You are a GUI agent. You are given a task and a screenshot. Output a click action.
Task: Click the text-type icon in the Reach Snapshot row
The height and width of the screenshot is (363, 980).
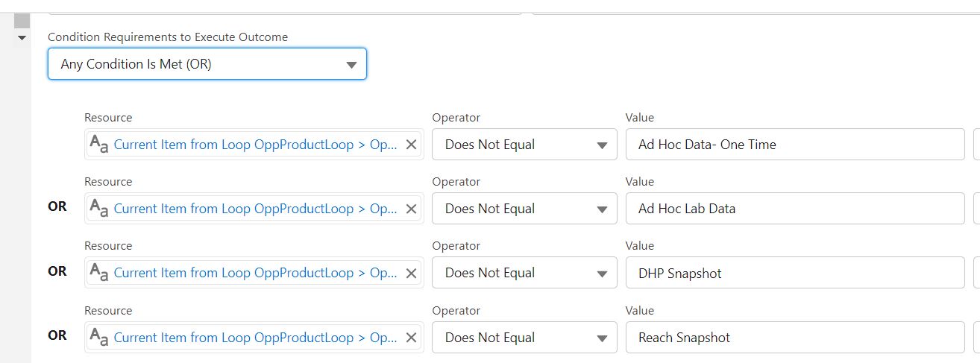pyautogui.click(x=99, y=338)
